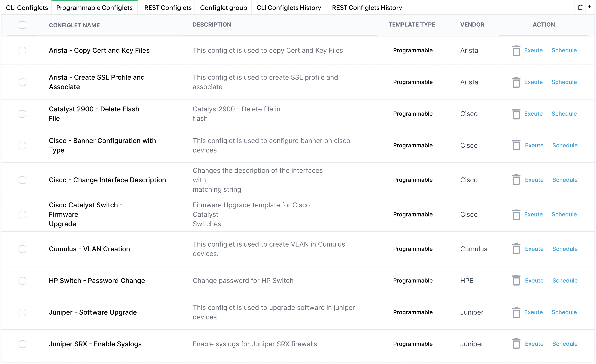596x364 pixels.
Task: Switch to the CLI Configlets tab
Action: 27,7
